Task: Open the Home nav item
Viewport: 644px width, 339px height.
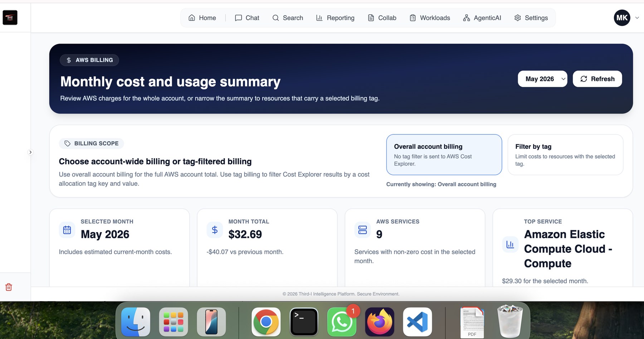Action: point(202,18)
